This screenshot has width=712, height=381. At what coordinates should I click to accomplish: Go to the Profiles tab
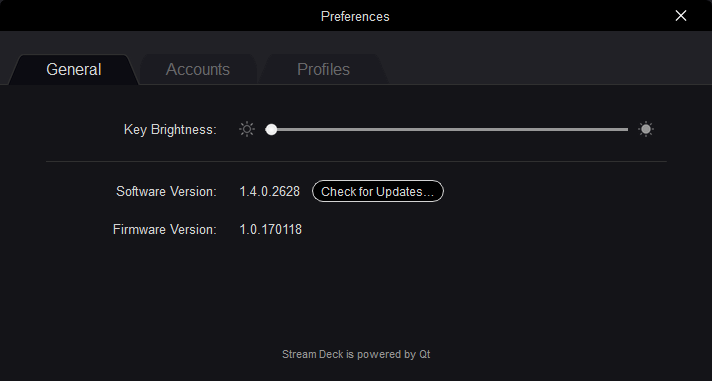(x=323, y=69)
